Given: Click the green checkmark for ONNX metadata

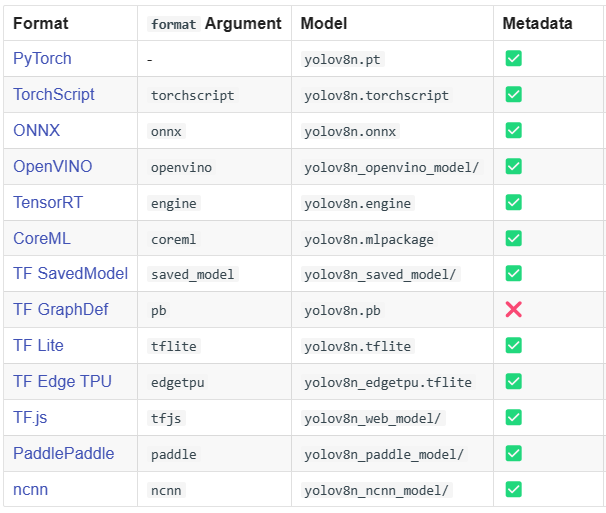Looking at the screenshot, I should pyautogui.click(x=513, y=131).
